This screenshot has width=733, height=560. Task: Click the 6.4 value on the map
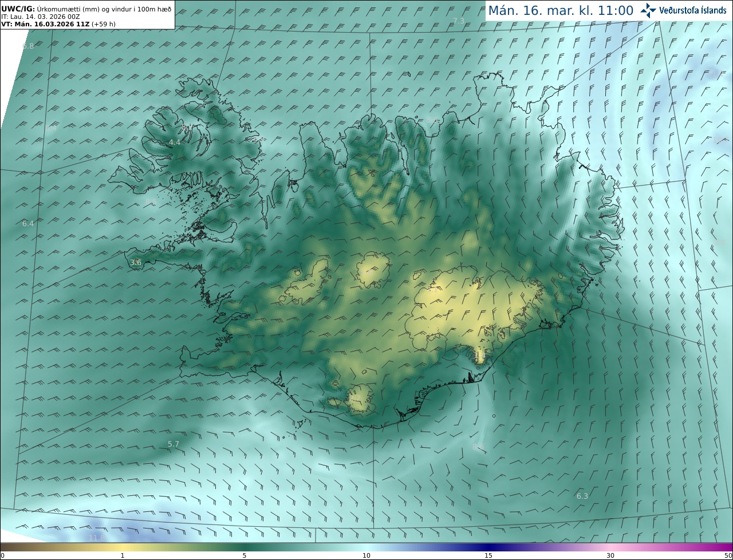pos(28,223)
